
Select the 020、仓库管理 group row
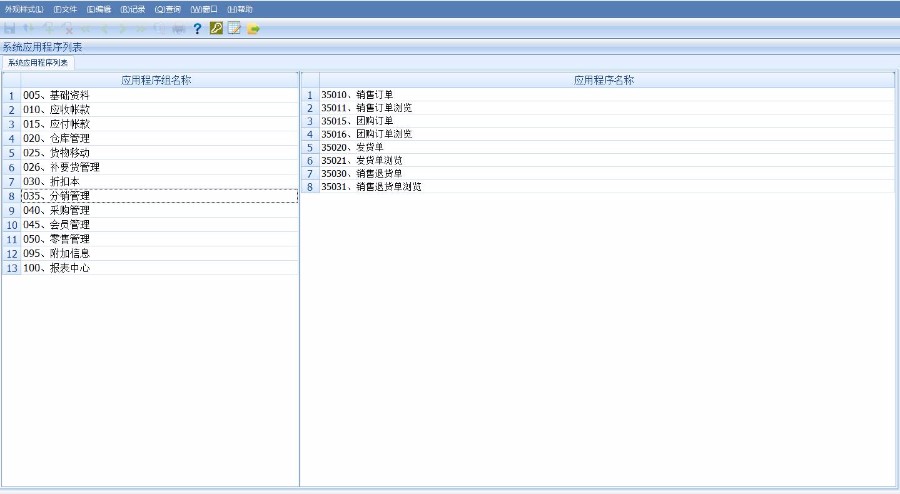point(160,138)
